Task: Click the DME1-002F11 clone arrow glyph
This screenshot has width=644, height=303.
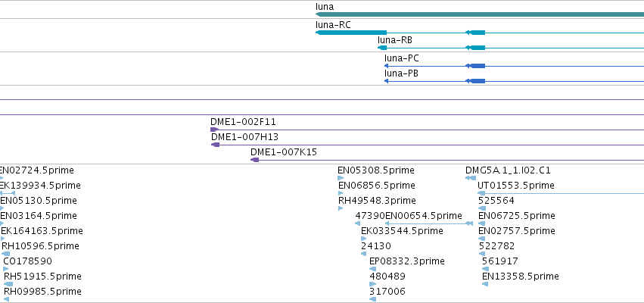Action: 214,130
